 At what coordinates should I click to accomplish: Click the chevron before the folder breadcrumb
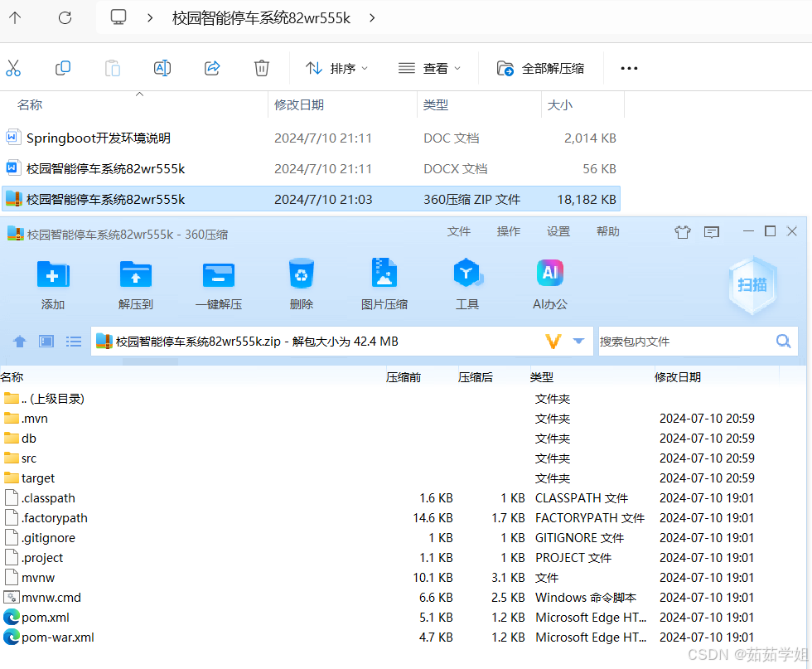(150, 18)
